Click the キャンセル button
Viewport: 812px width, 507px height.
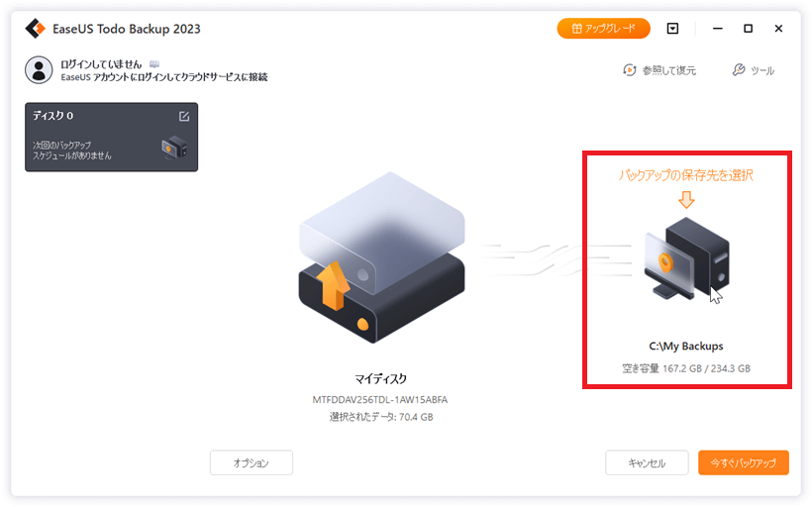pyautogui.click(x=647, y=462)
